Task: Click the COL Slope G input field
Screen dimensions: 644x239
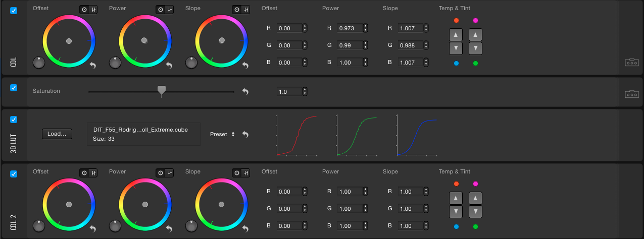Action: [410, 45]
